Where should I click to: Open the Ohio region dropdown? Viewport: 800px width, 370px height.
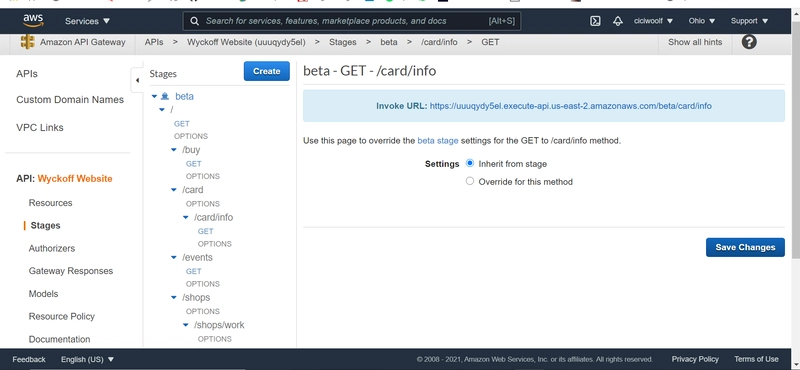[702, 21]
